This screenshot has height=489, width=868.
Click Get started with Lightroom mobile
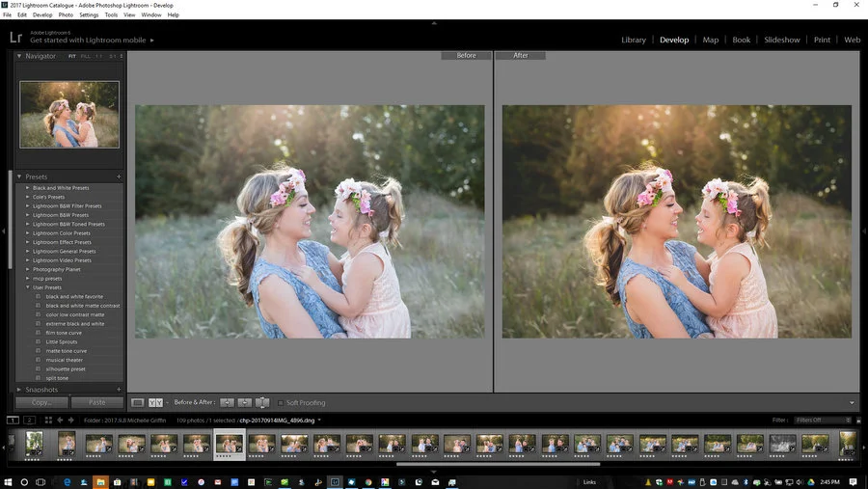pyautogui.click(x=88, y=40)
